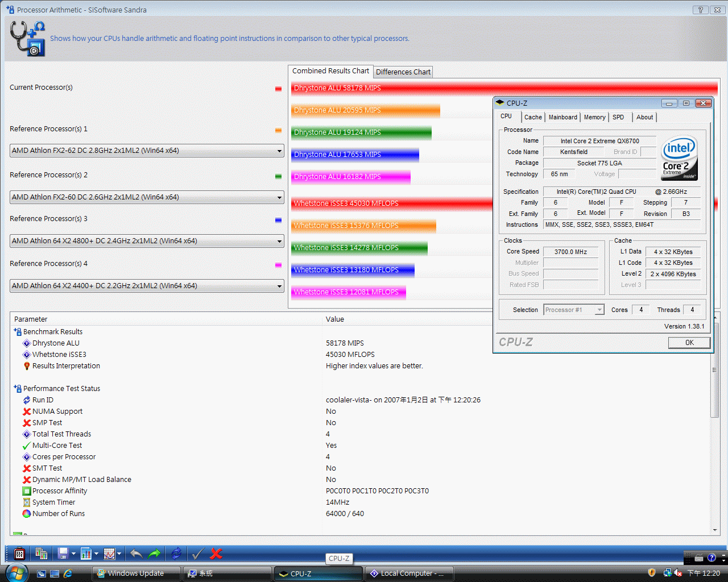The width and height of the screenshot is (728, 582).
Task: Click the language bar help icon
Action: (x=712, y=558)
